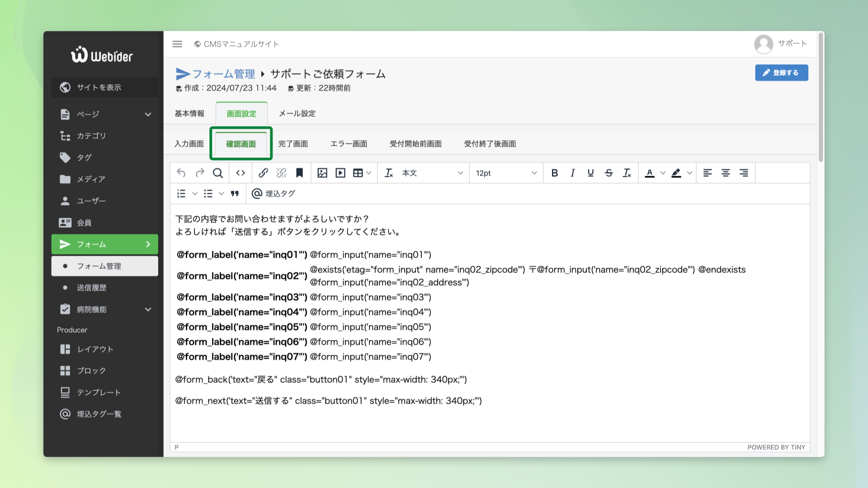Open the 受付終了後画面 sub-tab
Screen dimensions: 868x488
click(x=490, y=144)
